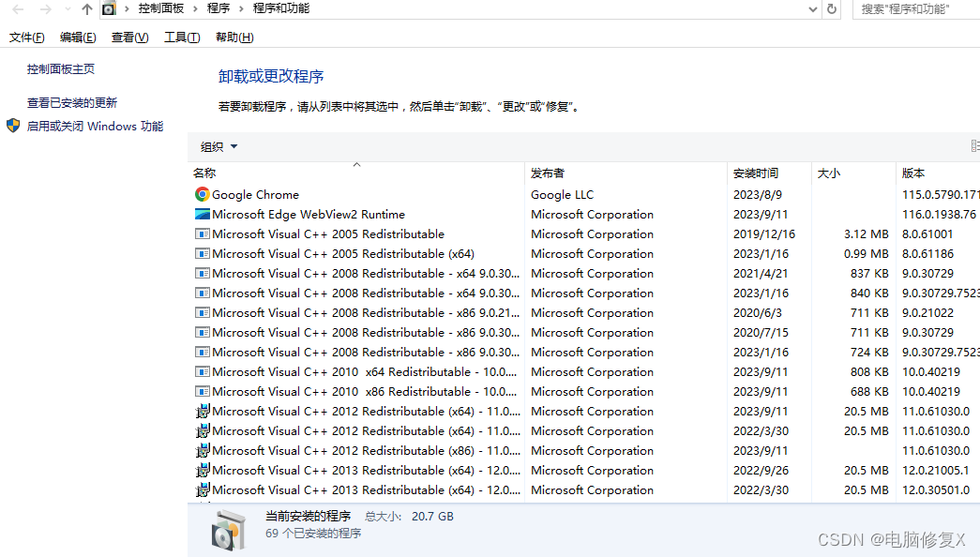
Task: Click the Microsoft Edge WebView2 Runtime icon
Action: click(x=202, y=214)
